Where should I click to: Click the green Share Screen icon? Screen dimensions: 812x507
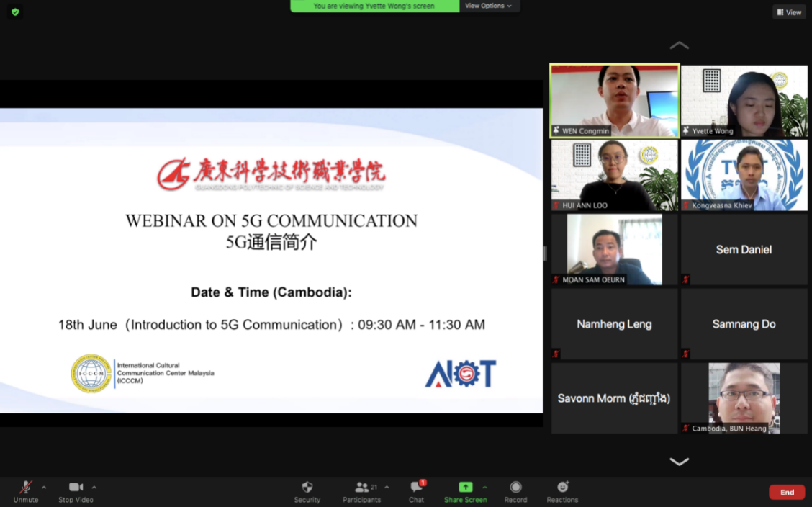coord(465,488)
